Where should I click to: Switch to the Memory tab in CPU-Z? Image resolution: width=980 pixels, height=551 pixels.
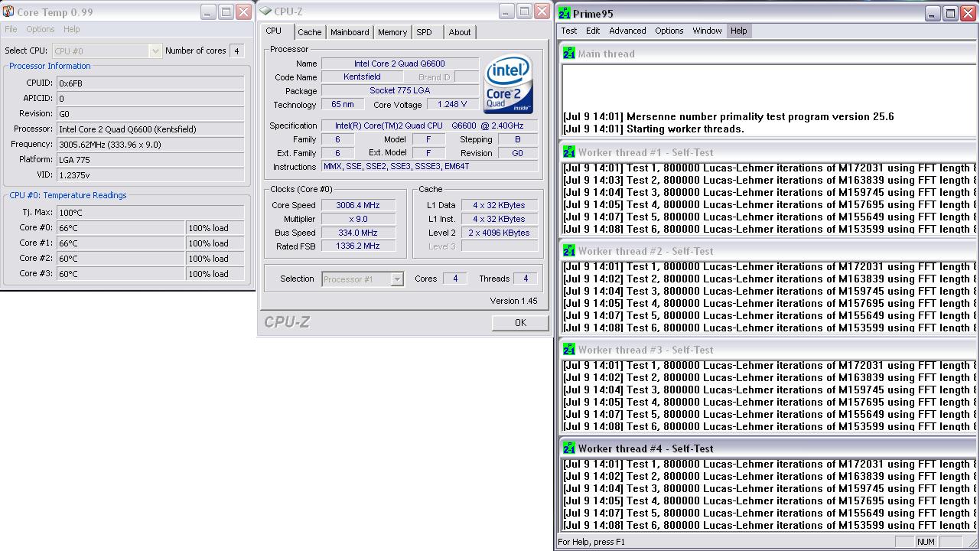(x=392, y=32)
